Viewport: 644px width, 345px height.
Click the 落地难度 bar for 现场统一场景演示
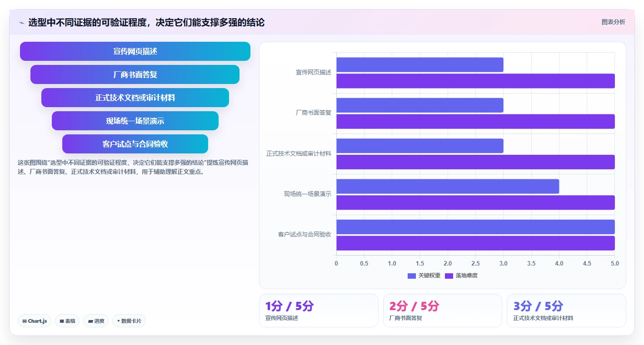click(x=475, y=202)
